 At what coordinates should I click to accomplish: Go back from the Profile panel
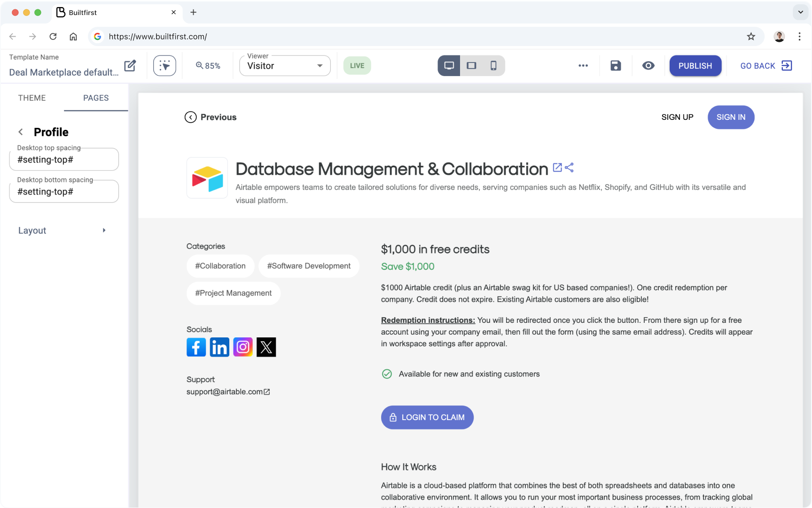[x=21, y=132]
